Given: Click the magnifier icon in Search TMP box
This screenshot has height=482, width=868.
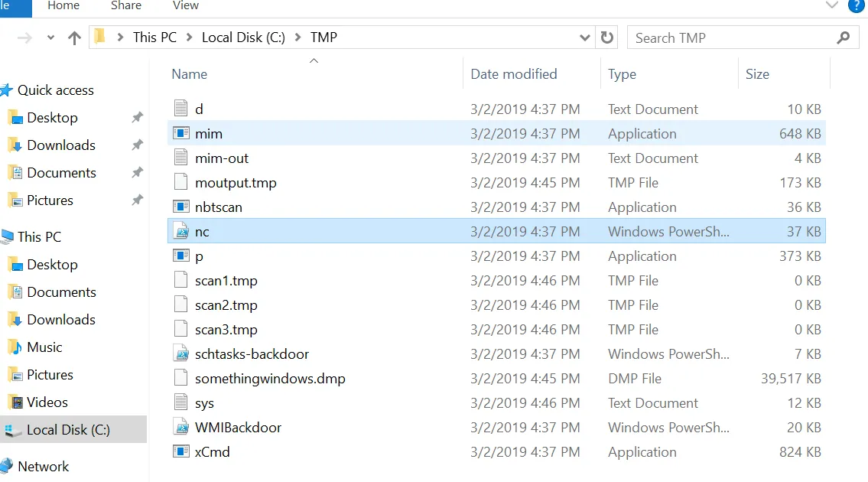Looking at the screenshot, I should [x=843, y=37].
